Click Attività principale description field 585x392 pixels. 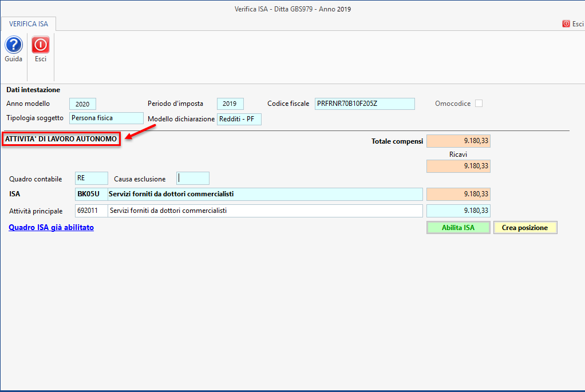click(265, 211)
